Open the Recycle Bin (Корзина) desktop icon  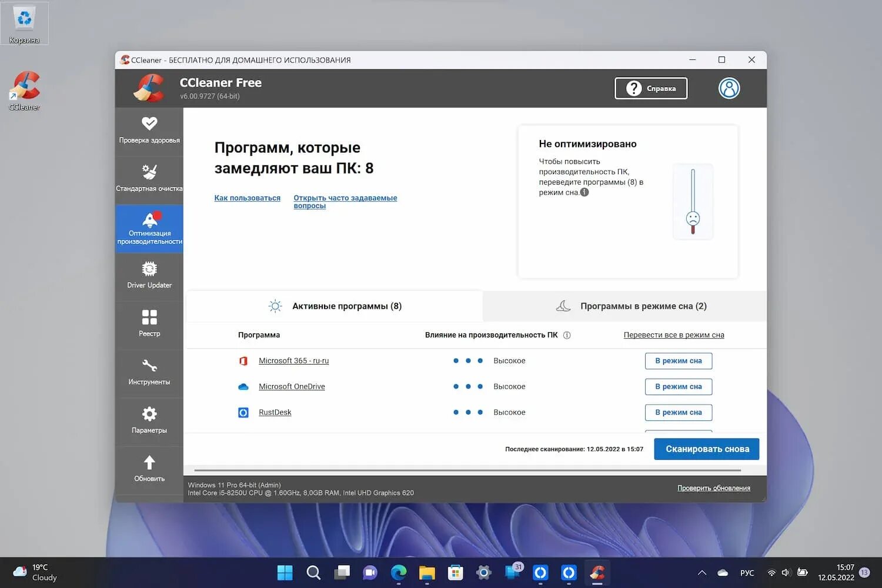click(x=24, y=24)
